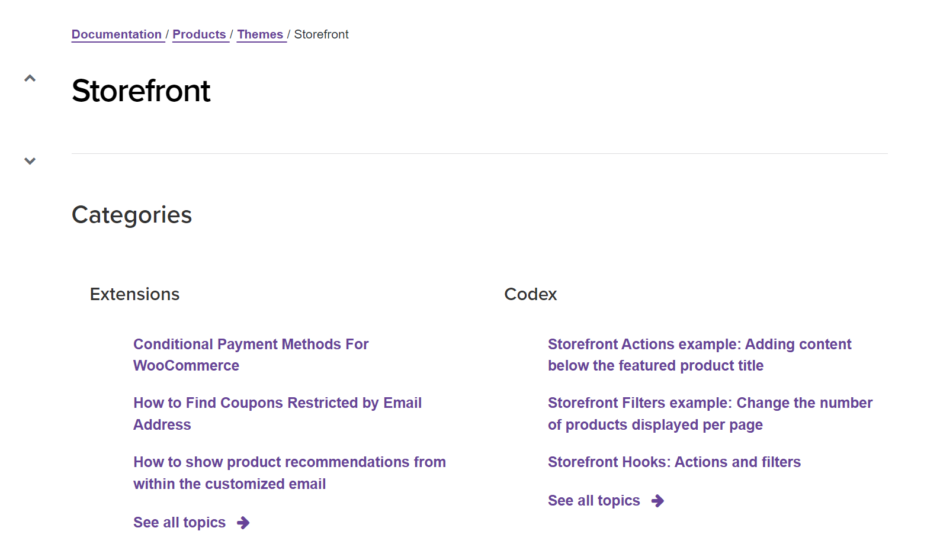Viewport: 940px width, 560px height.
Task: Click See all topics under Codex
Action: (594, 500)
